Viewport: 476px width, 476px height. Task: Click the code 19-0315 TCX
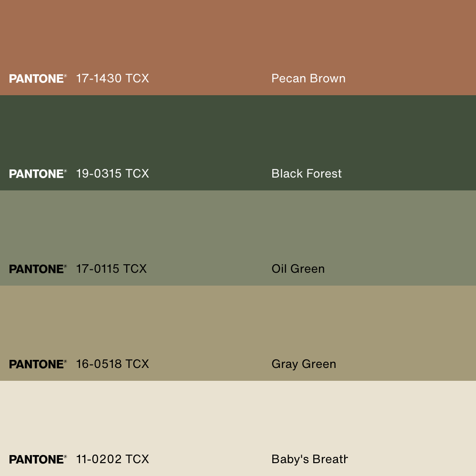112,174
